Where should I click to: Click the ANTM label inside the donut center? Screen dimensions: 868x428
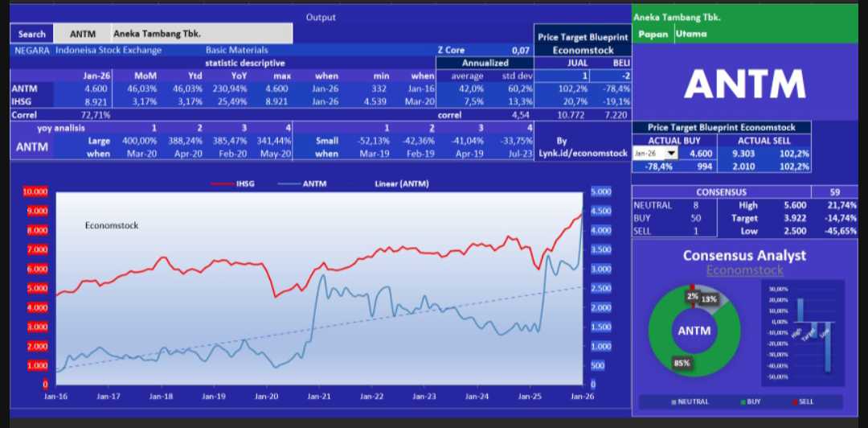click(694, 331)
